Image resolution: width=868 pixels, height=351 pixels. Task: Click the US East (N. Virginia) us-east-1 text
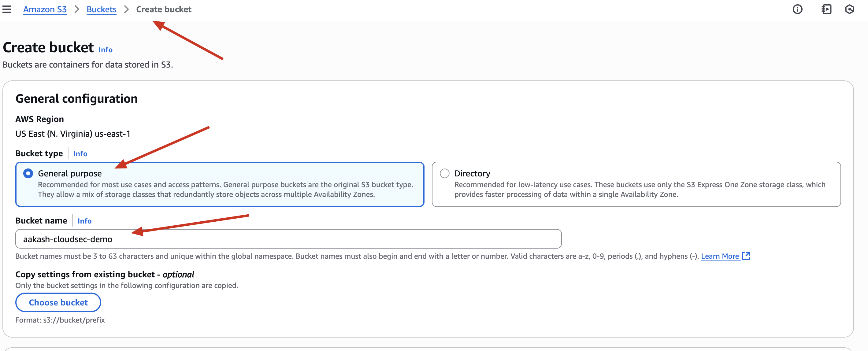[73, 134]
